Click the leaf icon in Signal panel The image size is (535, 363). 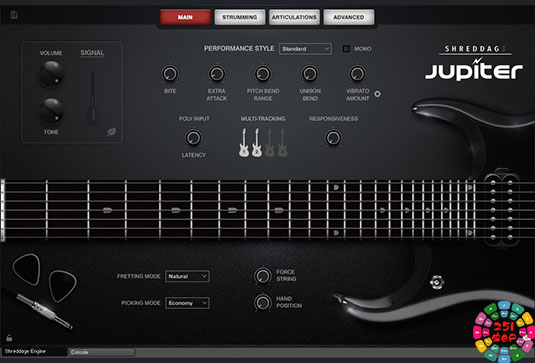(111, 132)
